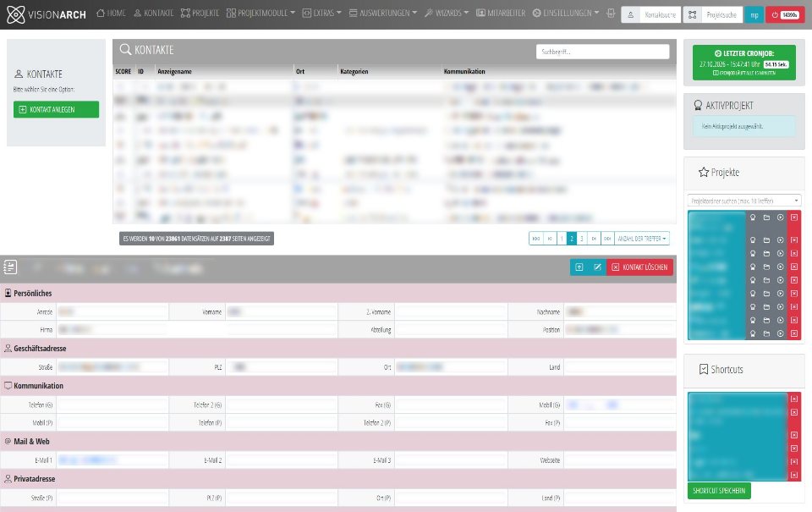
Task: Click the Shortcut speichern button
Action: pyautogui.click(x=719, y=491)
